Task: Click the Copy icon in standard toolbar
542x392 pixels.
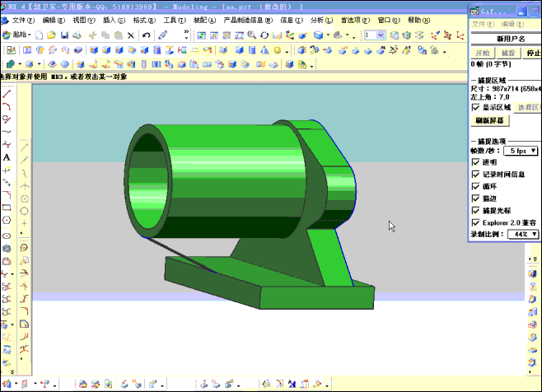Action: 105,35
